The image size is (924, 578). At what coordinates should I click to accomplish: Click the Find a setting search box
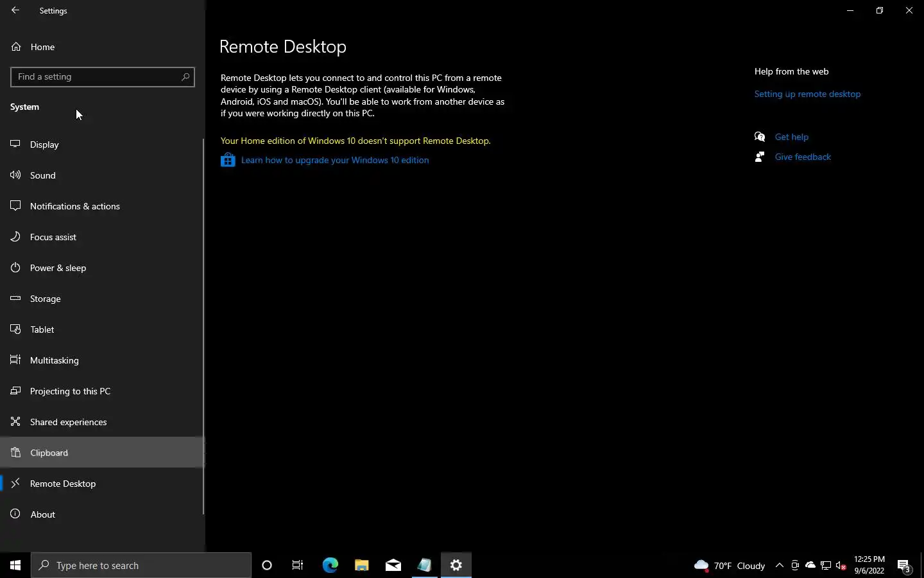[103, 77]
